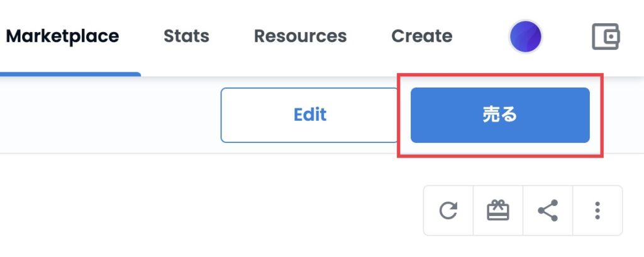Expand the Stats navigation dropdown

pos(186,36)
